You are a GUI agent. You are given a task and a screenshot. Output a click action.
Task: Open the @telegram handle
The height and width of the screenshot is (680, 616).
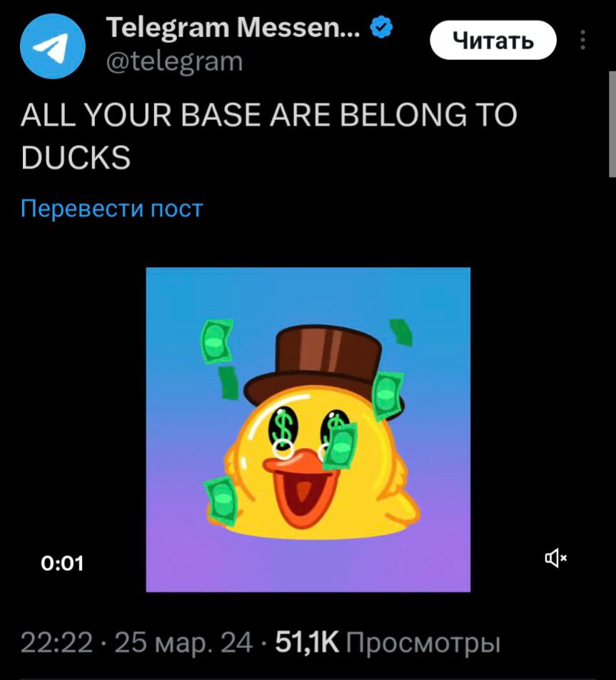[x=174, y=61]
